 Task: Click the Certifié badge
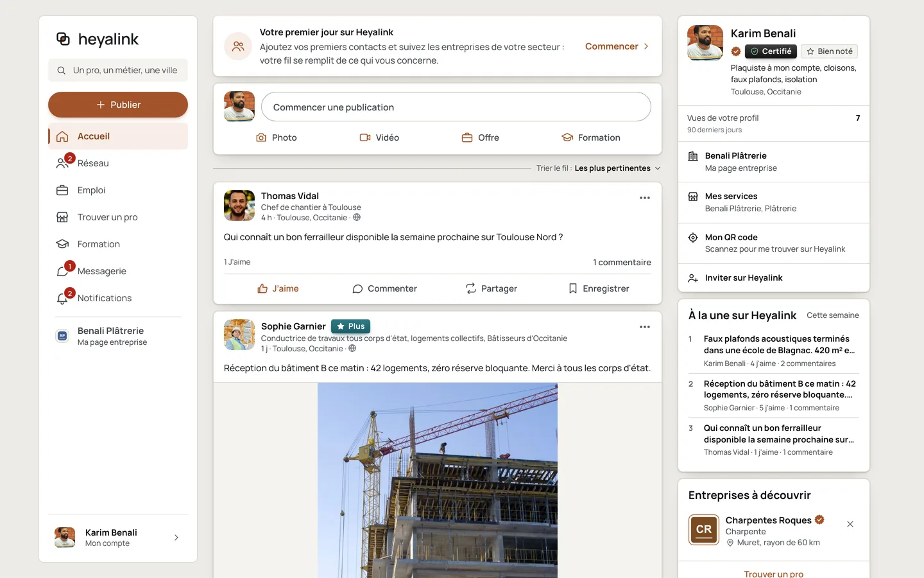(x=771, y=51)
